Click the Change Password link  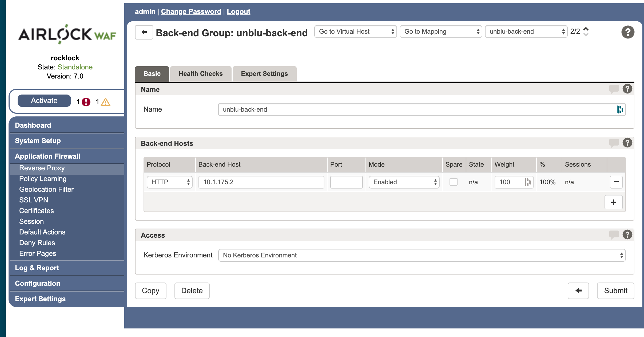pos(191,11)
